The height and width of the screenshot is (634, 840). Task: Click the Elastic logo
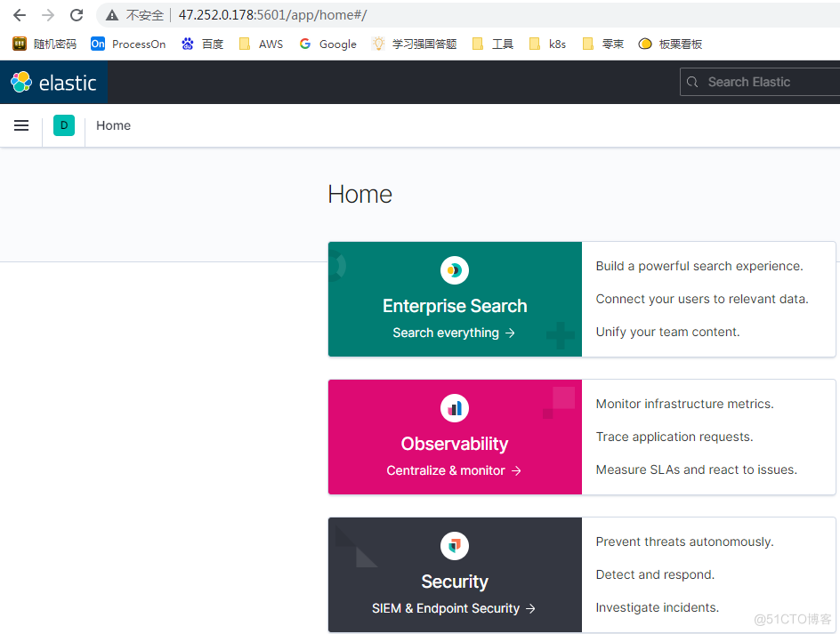click(53, 83)
